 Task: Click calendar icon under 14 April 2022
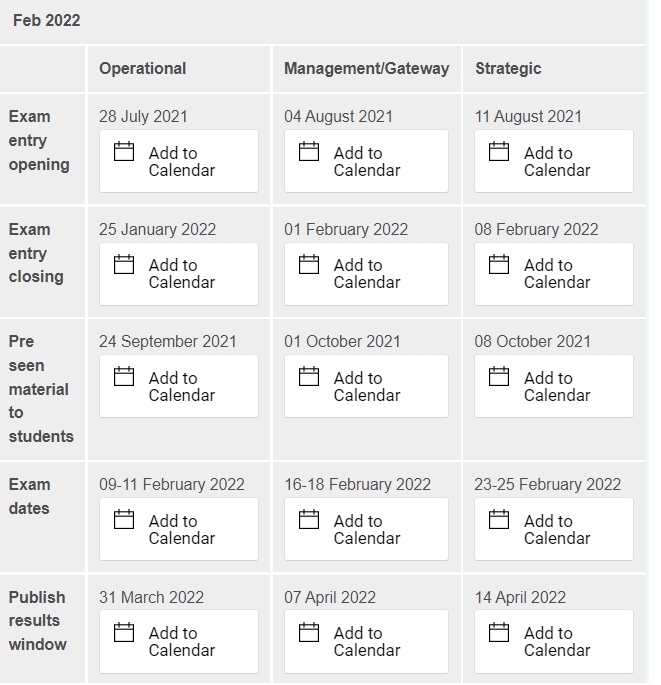[499, 632]
